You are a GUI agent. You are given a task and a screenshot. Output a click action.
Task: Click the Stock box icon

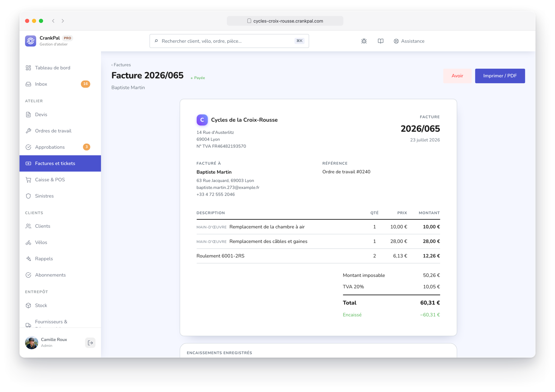click(x=28, y=305)
